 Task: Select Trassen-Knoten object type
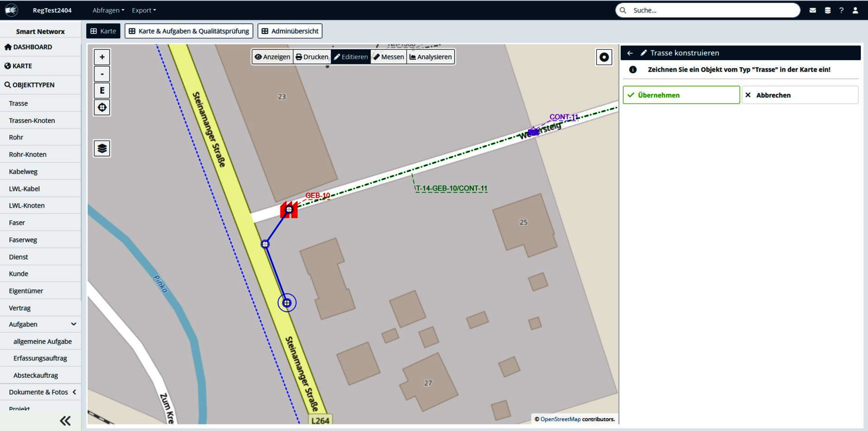(x=41, y=120)
